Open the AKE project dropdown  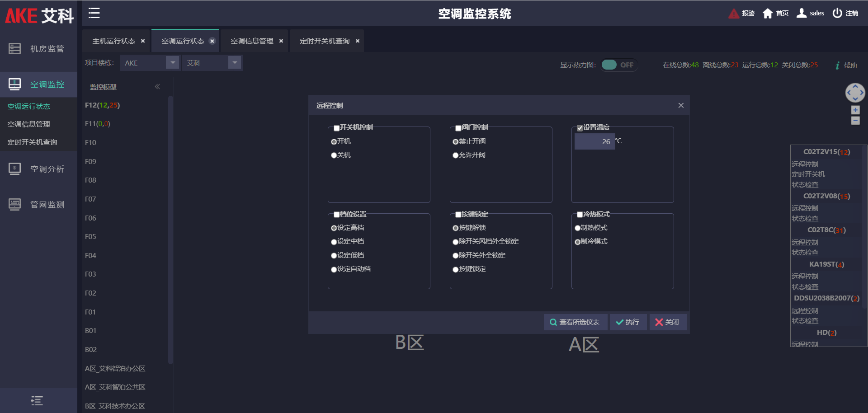point(172,63)
